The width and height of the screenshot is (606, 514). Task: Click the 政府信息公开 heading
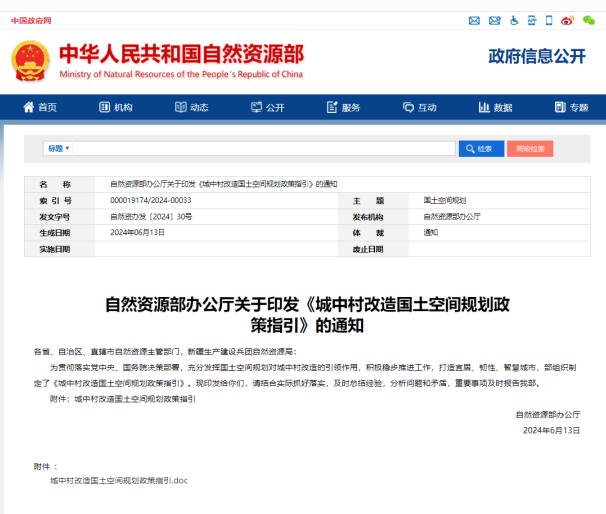(537, 56)
